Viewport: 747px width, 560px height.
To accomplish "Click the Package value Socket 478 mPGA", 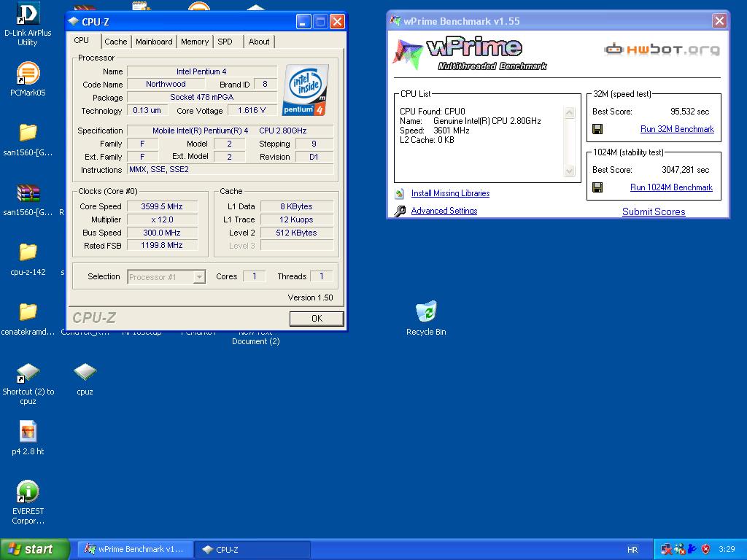I will [202, 97].
